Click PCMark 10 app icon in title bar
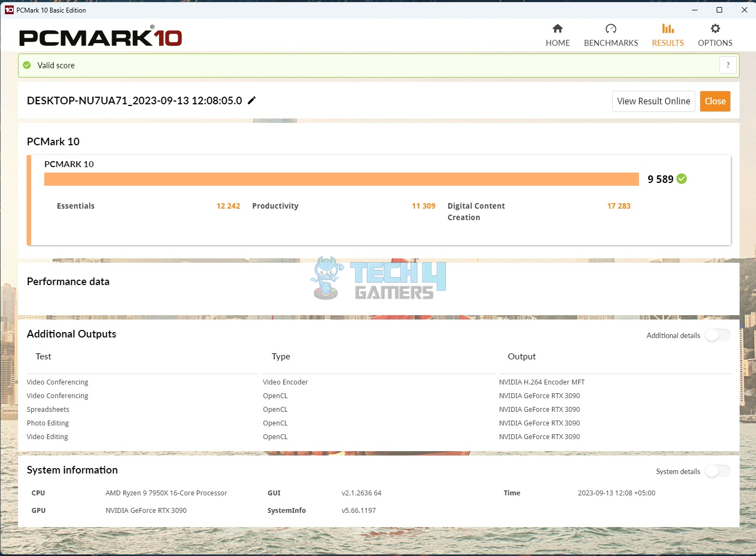756x556 pixels. pyautogui.click(x=9, y=10)
